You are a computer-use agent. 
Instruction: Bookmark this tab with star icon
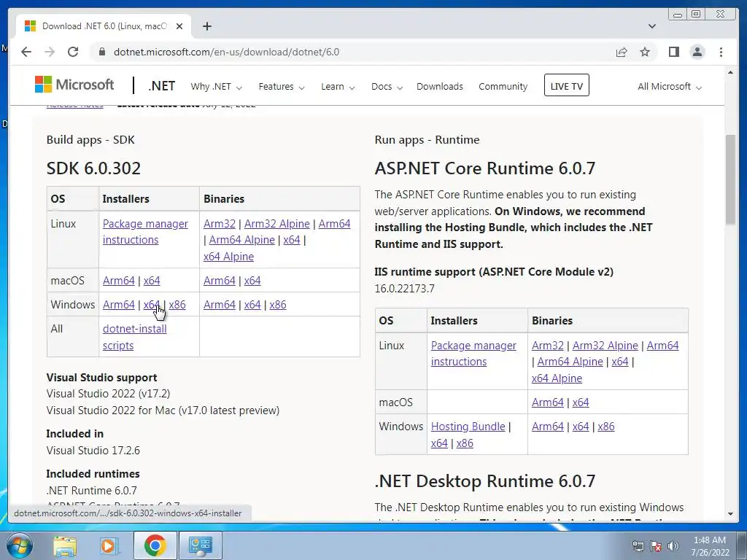645,52
